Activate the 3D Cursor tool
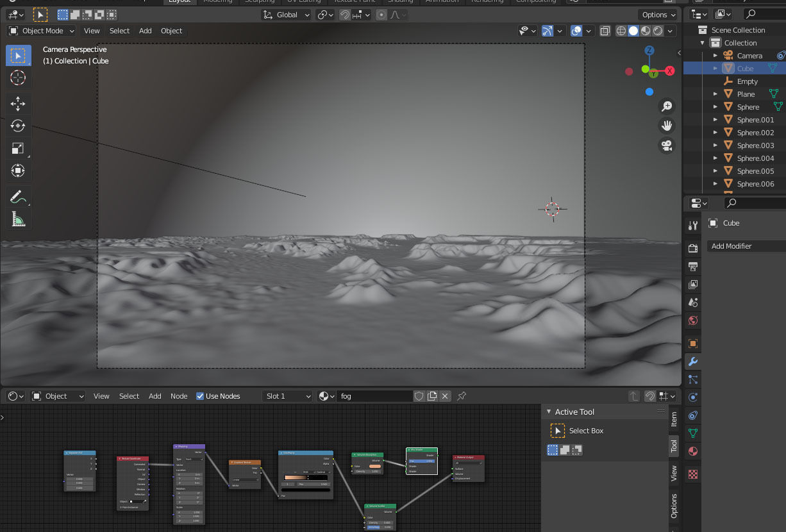The width and height of the screenshot is (786, 532). point(18,78)
